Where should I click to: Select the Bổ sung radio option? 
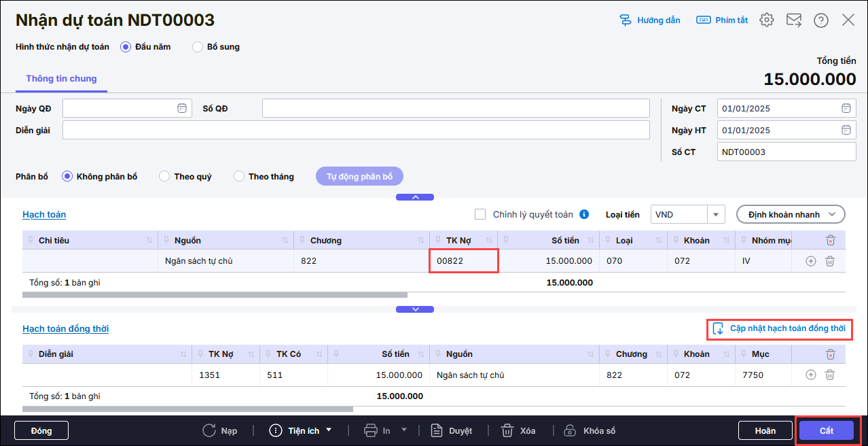[198, 47]
